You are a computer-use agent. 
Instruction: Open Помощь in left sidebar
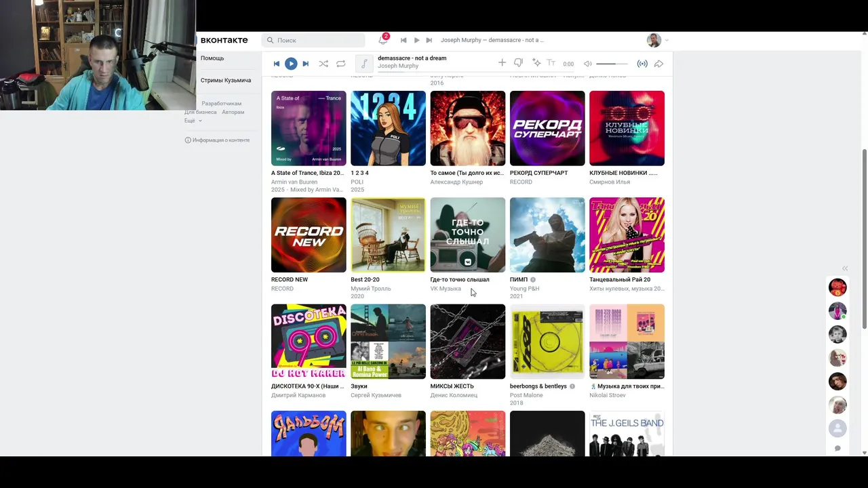pyautogui.click(x=212, y=58)
